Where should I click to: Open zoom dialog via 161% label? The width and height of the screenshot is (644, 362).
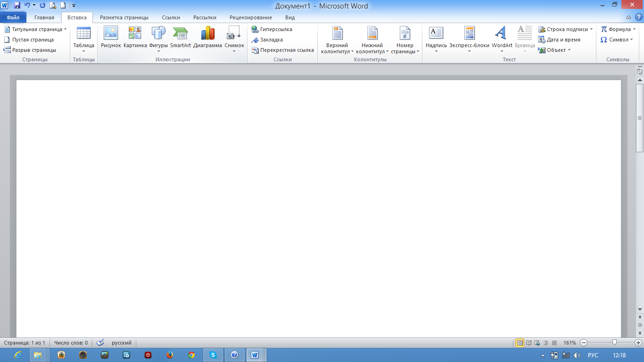click(x=570, y=343)
